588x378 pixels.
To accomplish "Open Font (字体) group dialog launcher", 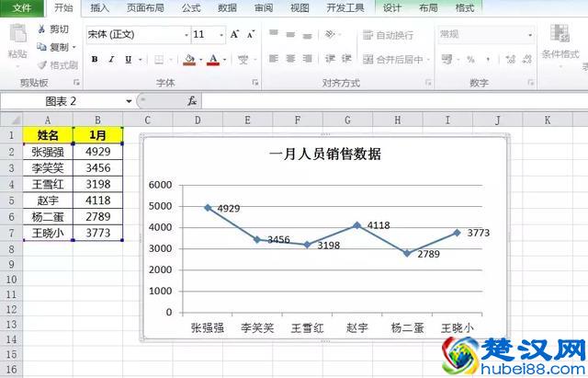I will tap(255, 82).
